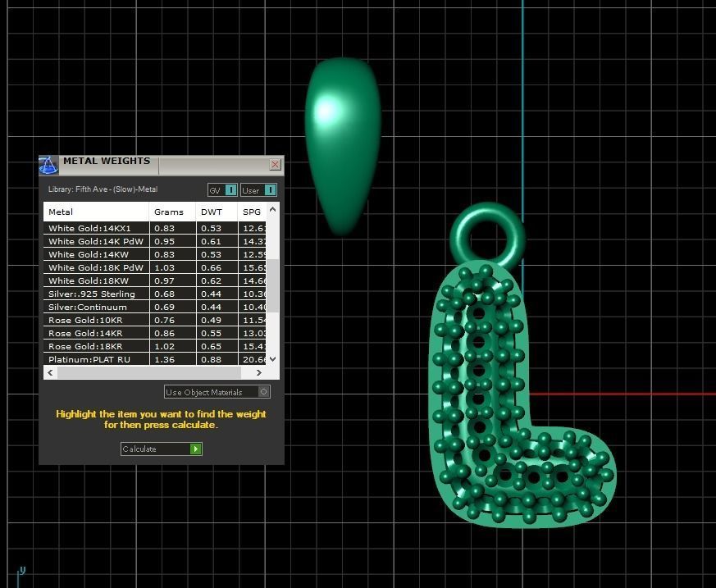Select Rose Gold:18KR row
The height and width of the screenshot is (588, 716).
click(155, 347)
